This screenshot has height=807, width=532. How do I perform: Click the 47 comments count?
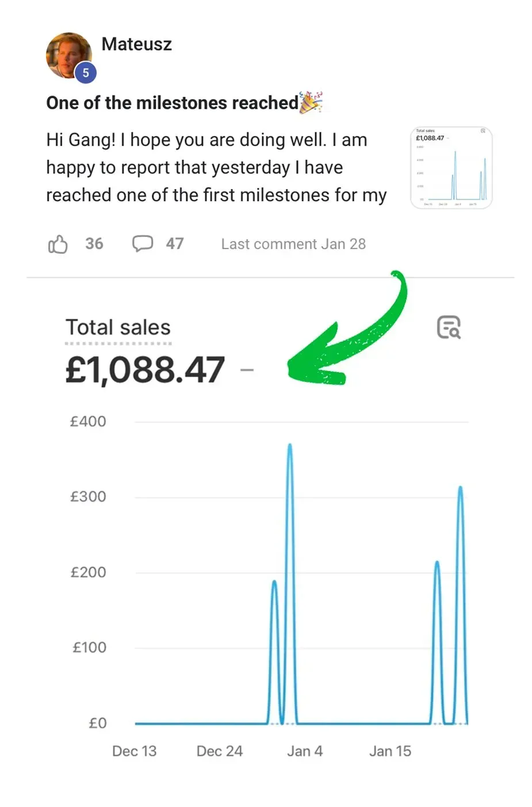(x=175, y=244)
